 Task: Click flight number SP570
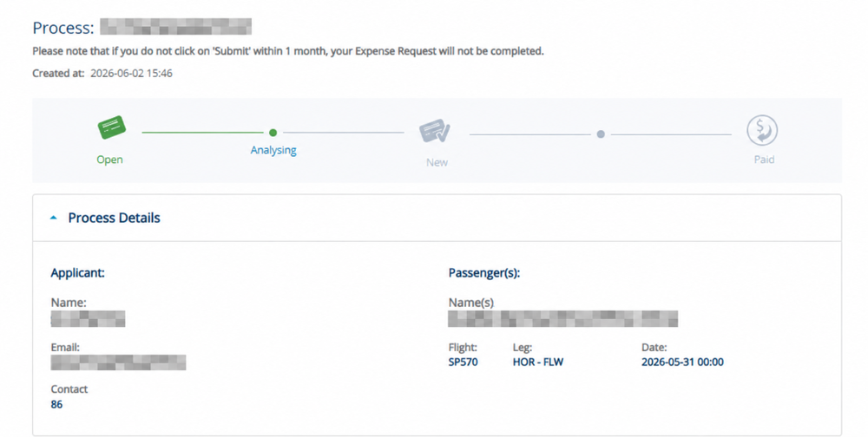click(x=463, y=362)
